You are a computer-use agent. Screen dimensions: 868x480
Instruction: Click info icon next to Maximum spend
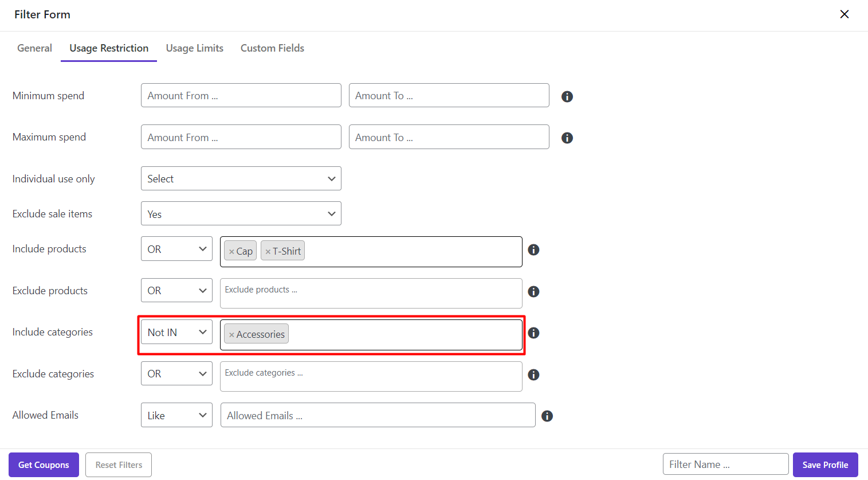[x=567, y=138]
